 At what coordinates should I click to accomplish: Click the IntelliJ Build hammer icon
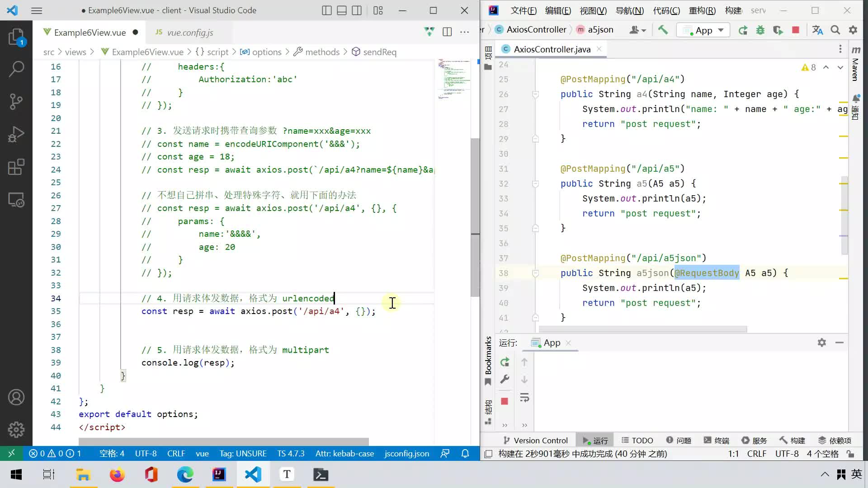click(x=663, y=30)
